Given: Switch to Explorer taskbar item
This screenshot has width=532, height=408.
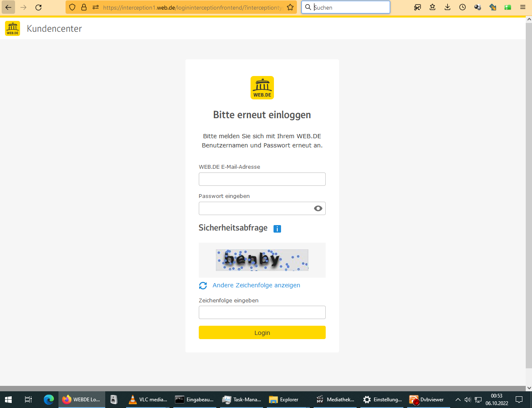Looking at the screenshot, I should (289, 400).
